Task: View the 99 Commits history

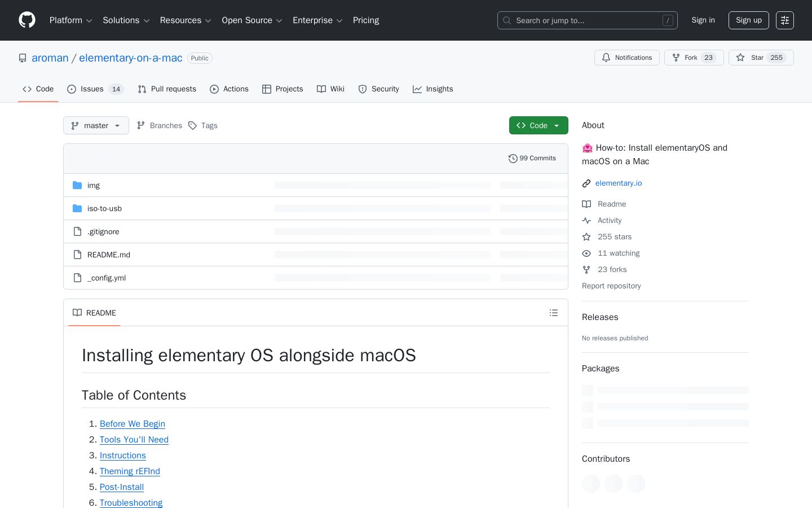Action: pos(532,159)
